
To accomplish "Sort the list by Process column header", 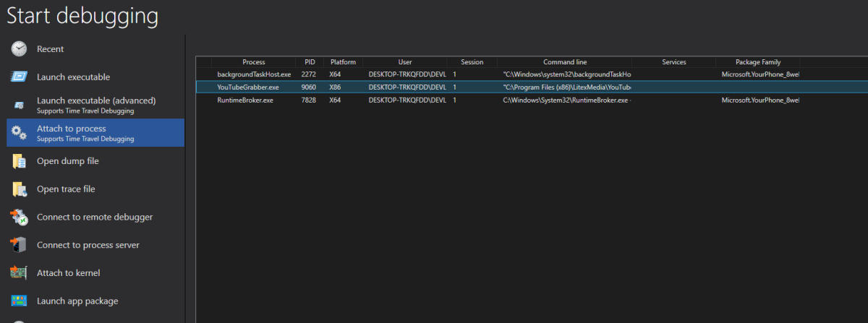I will 253,62.
